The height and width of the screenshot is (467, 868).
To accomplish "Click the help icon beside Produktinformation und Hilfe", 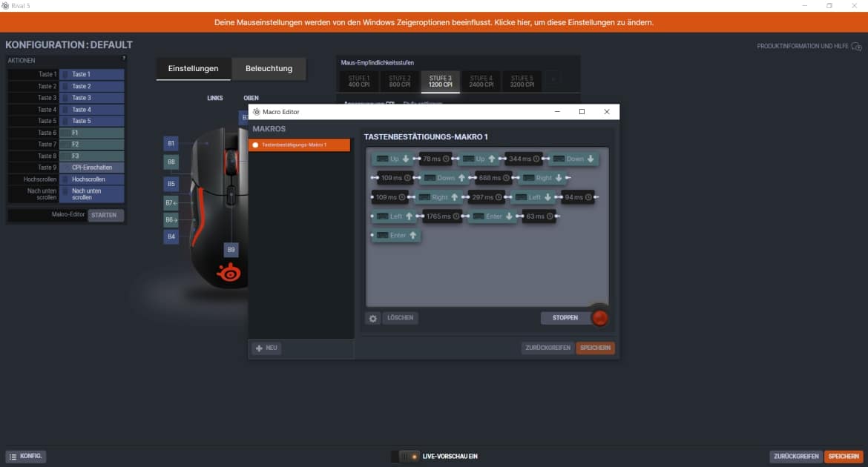I will pos(856,47).
